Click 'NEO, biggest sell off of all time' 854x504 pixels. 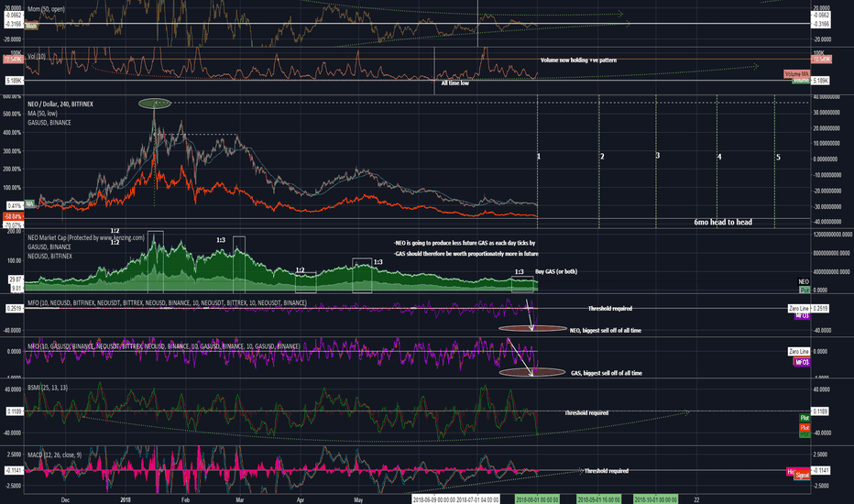(x=605, y=330)
